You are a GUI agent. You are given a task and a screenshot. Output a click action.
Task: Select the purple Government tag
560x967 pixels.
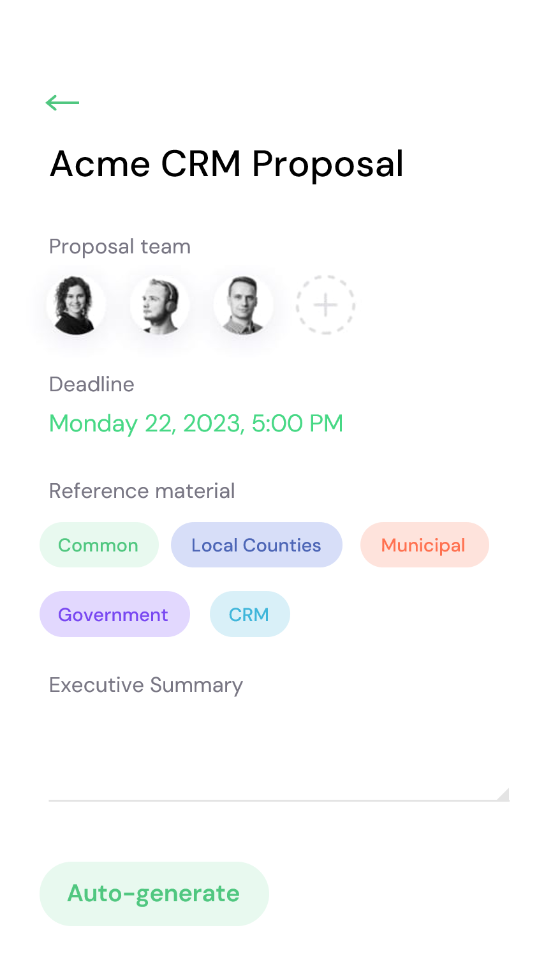[x=114, y=615]
